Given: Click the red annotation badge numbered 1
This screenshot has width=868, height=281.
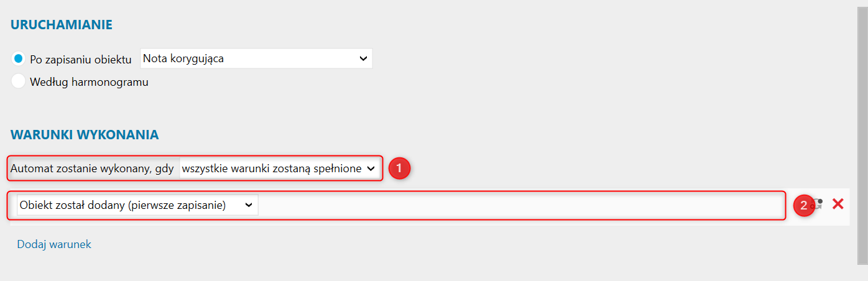Looking at the screenshot, I should pyautogui.click(x=399, y=168).
